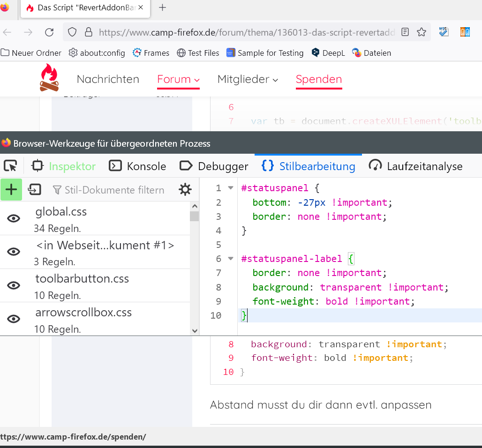Create a new style sheet with plus button
Viewport: 482px width, 448px height.
click(x=11, y=189)
